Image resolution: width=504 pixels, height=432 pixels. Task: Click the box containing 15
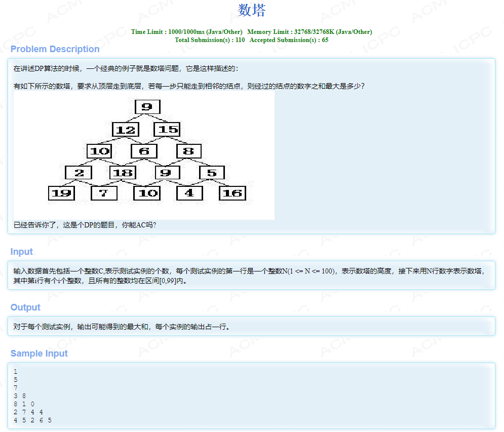coord(167,129)
